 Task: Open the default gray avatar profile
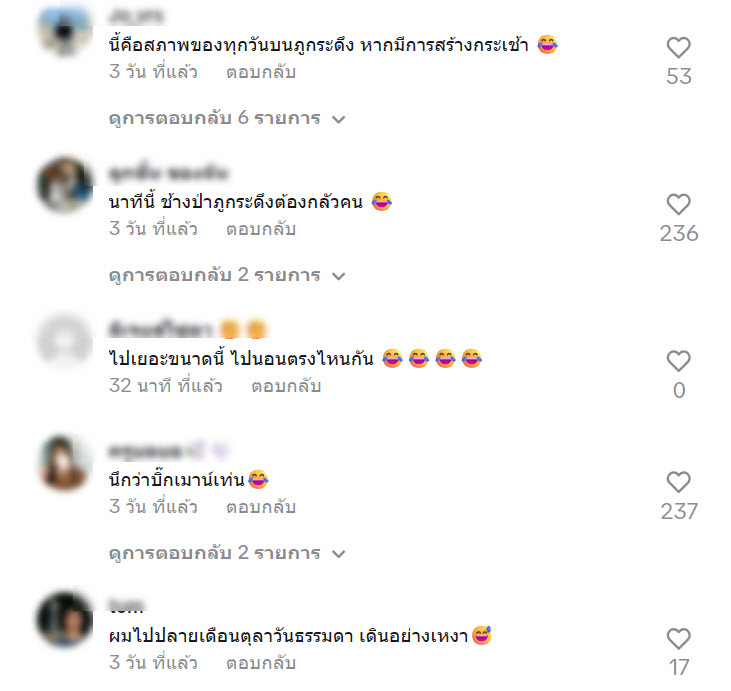pos(65,342)
